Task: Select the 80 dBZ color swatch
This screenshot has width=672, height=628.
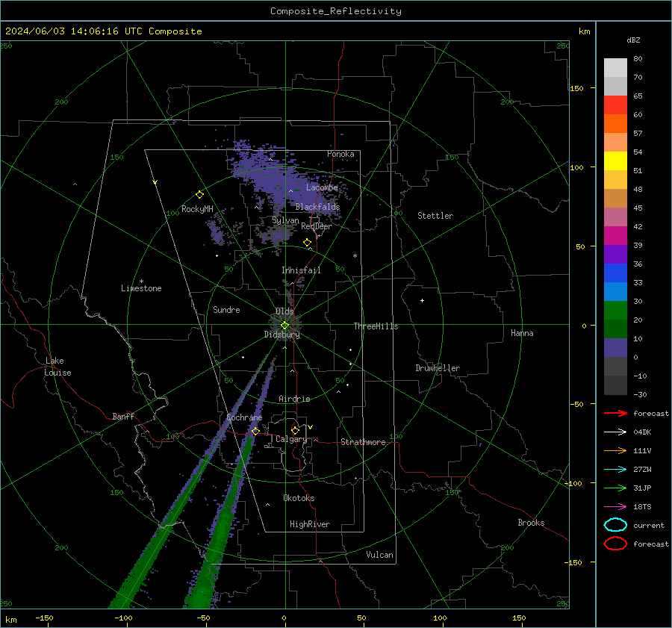Action: click(x=615, y=67)
